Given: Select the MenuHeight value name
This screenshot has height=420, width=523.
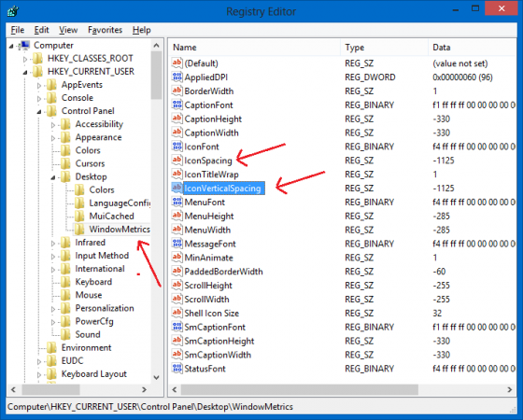Looking at the screenshot, I should coord(209,216).
